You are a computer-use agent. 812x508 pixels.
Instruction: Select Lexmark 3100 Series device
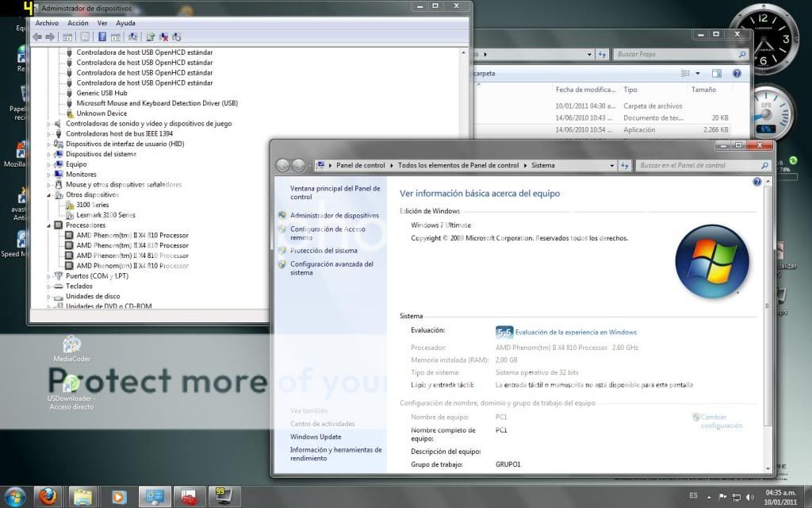coord(105,214)
